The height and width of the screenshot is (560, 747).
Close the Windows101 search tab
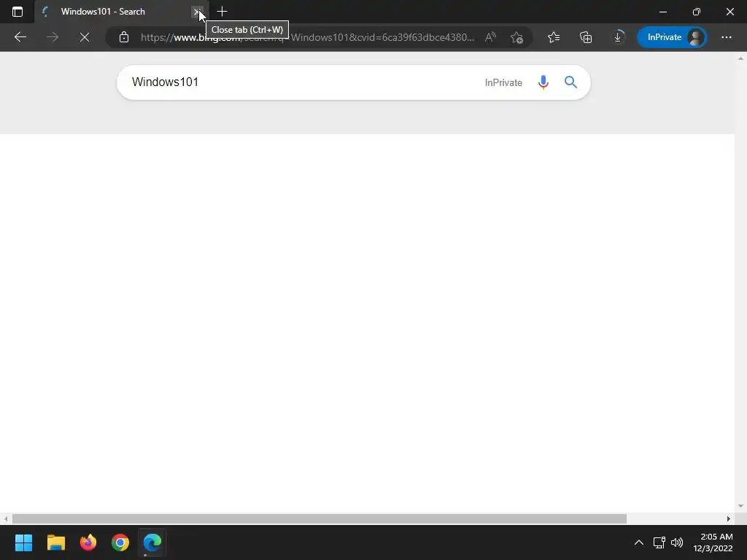click(196, 12)
